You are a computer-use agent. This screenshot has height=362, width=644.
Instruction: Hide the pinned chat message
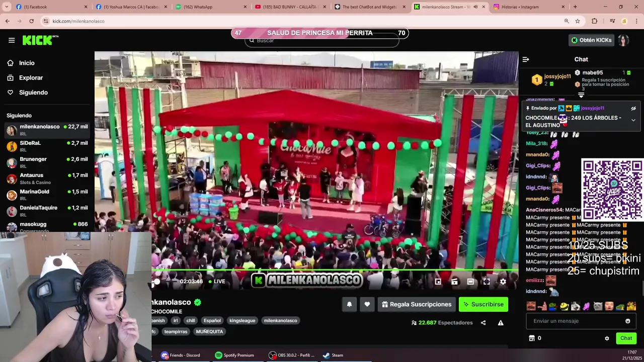click(x=633, y=108)
